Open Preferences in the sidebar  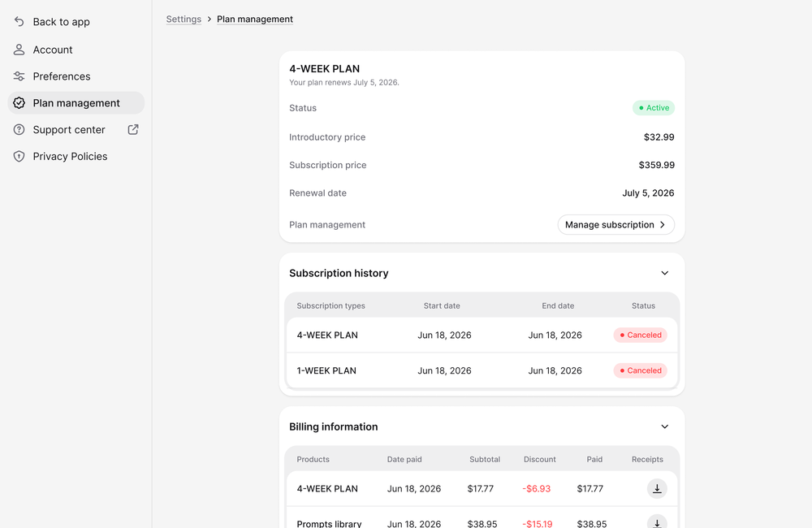pyautogui.click(x=76, y=76)
